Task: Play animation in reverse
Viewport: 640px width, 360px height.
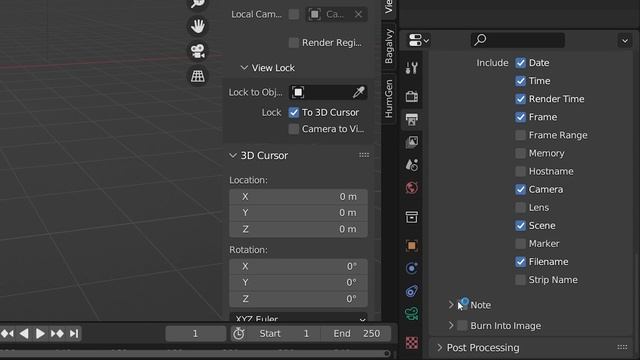Action: pos(24,333)
